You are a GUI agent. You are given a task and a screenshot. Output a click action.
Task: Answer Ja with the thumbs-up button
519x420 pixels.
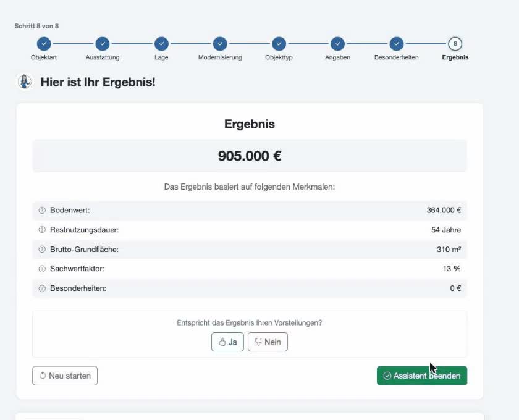(x=228, y=342)
